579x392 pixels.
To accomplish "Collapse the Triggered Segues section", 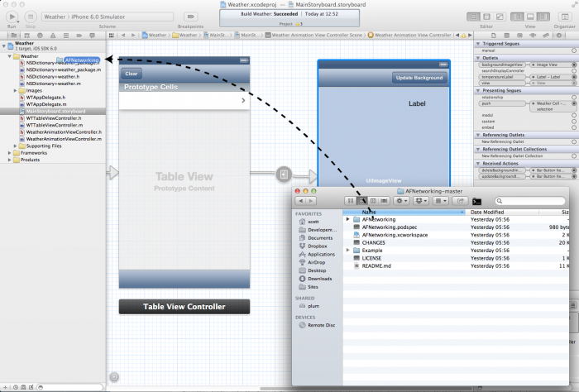I will pyautogui.click(x=478, y=44).
